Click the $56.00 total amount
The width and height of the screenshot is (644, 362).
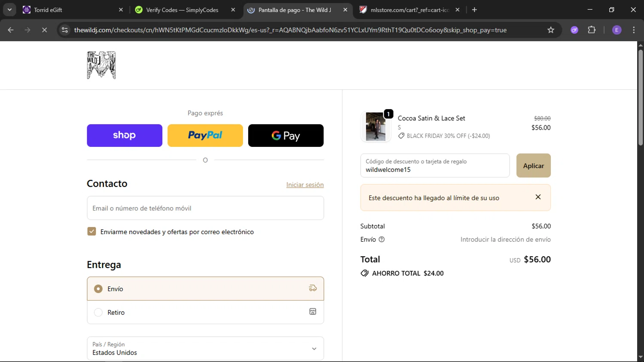click(x=537, y=259)
